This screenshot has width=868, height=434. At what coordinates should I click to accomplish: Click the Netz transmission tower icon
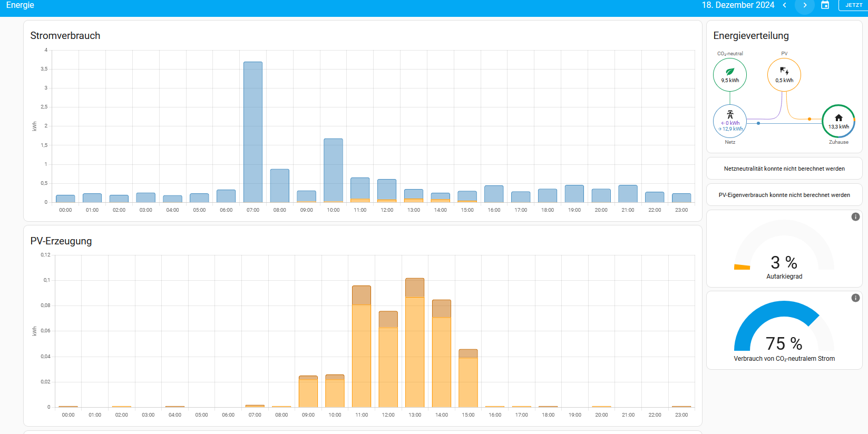coord(730,115)
